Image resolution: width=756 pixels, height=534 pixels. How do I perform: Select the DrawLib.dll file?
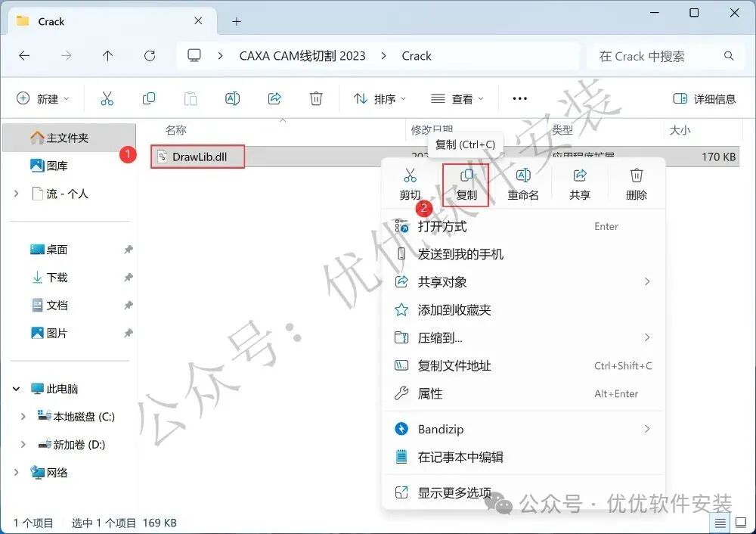pos(199,157)
